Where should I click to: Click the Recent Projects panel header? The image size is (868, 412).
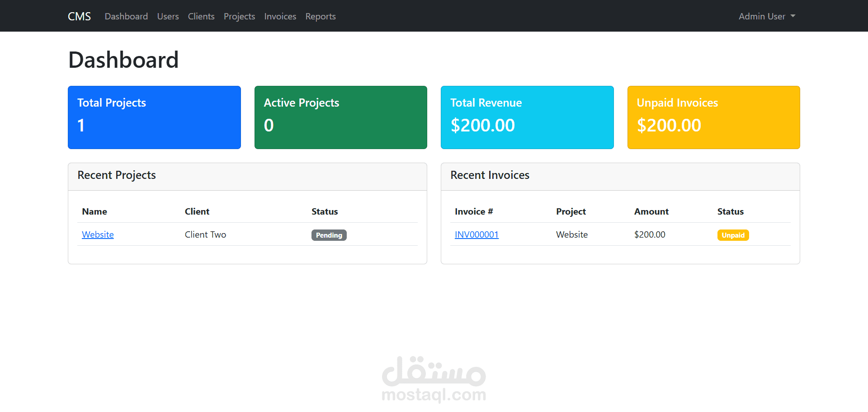(116, 175)
